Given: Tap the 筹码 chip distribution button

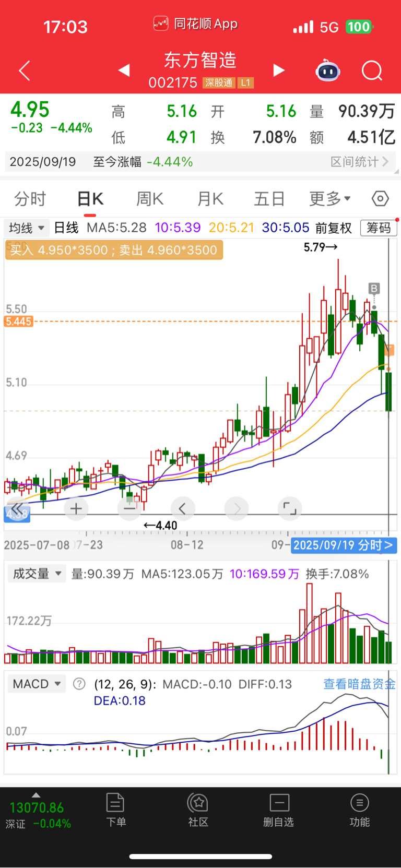Looking at the screenshot, I should pyautogui.click(x=379, y=228).
